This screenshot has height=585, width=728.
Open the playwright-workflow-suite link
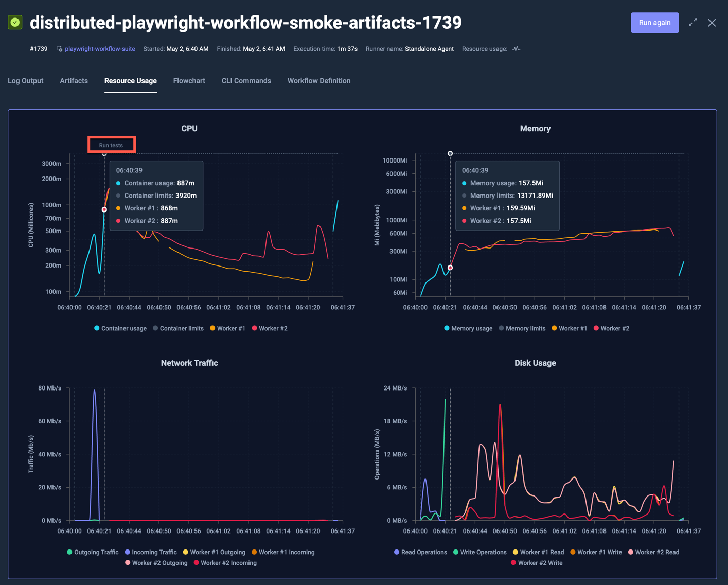[100, 49]
